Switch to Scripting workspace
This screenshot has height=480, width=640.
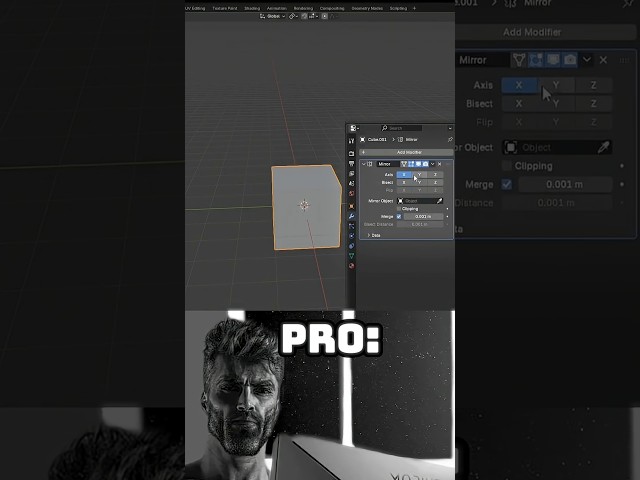coord(398,8)
